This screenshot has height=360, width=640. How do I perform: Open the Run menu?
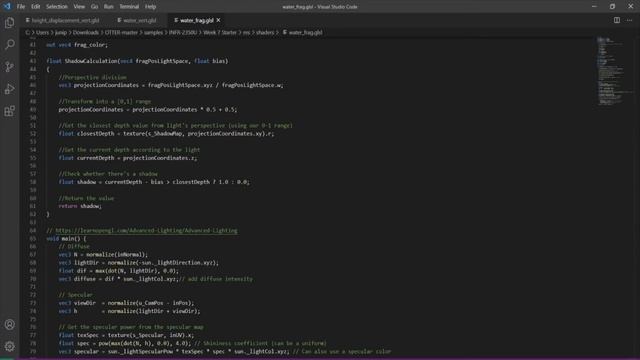[x=108, y=7]
